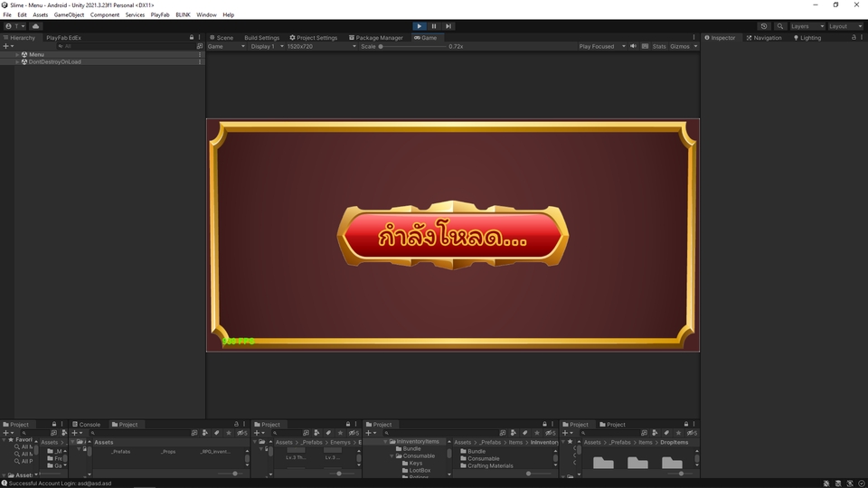Expand the Menu scene in Hierarchy
The width and height of the screenshot is (868, 488).
pos(17,54)
